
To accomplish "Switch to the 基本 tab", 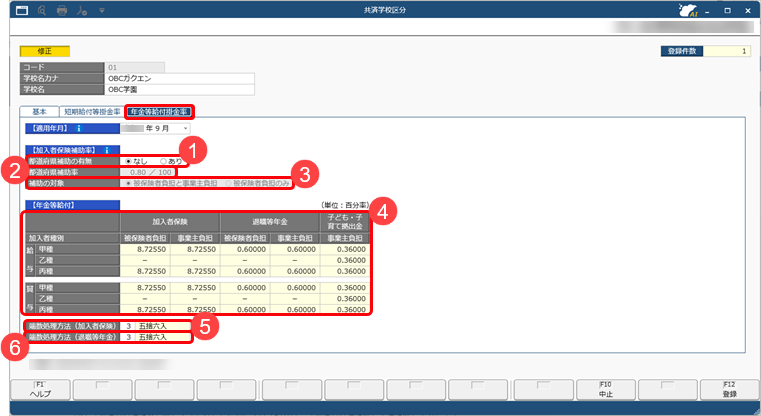I will tap(39, 112).
